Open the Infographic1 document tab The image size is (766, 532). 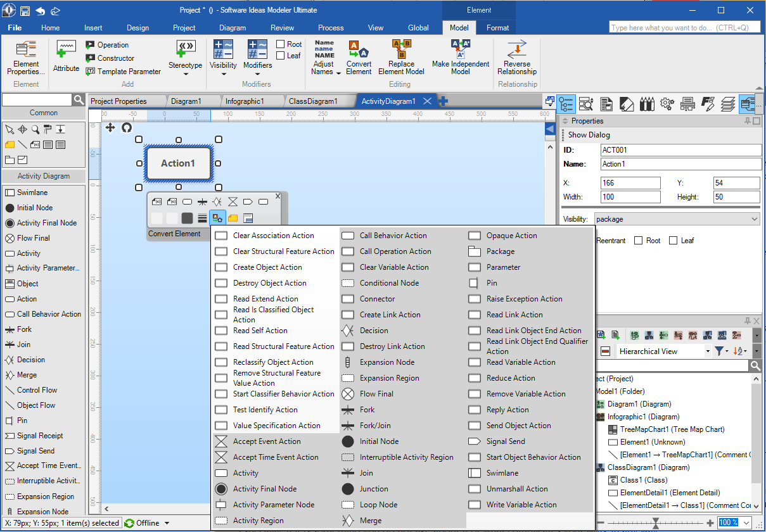[x=244, y=101]
